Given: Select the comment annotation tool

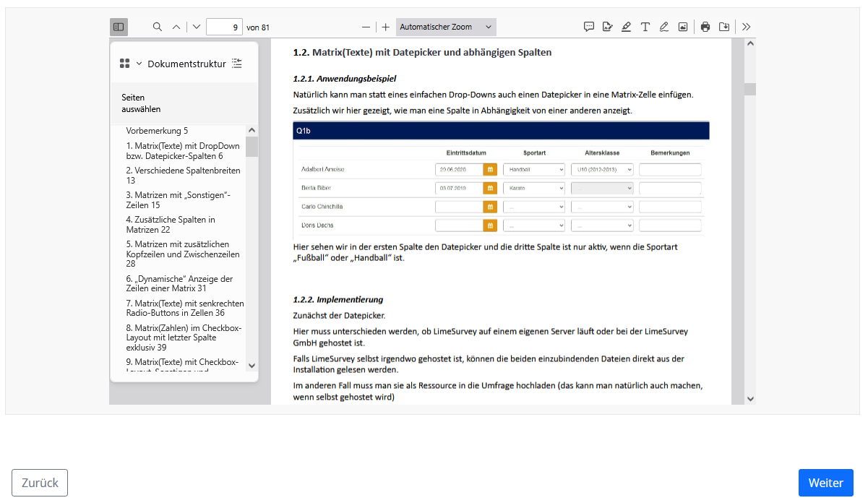Looking at the screenshot, I should pyautogui.click(x=589, y=27).
